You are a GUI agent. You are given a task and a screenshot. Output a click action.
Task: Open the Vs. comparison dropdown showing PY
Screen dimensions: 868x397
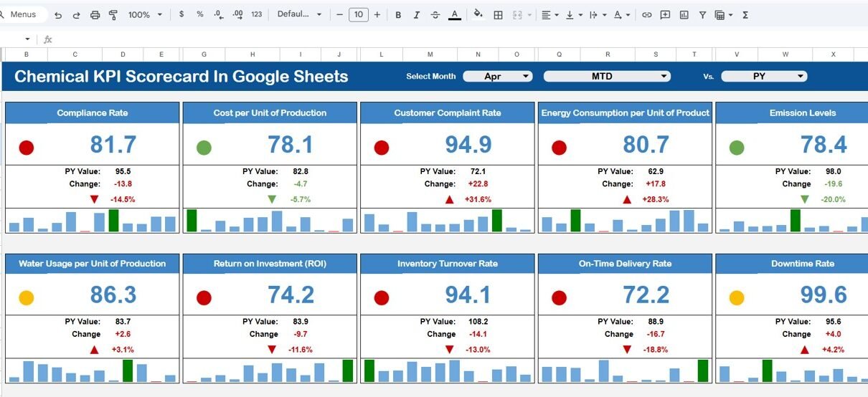[763, 76]
